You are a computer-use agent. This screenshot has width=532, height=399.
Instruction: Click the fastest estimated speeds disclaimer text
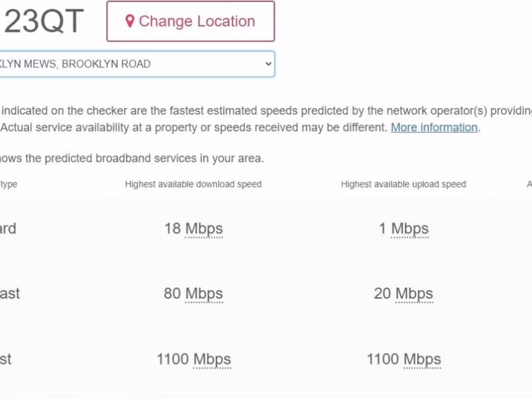tap(260, 111)
